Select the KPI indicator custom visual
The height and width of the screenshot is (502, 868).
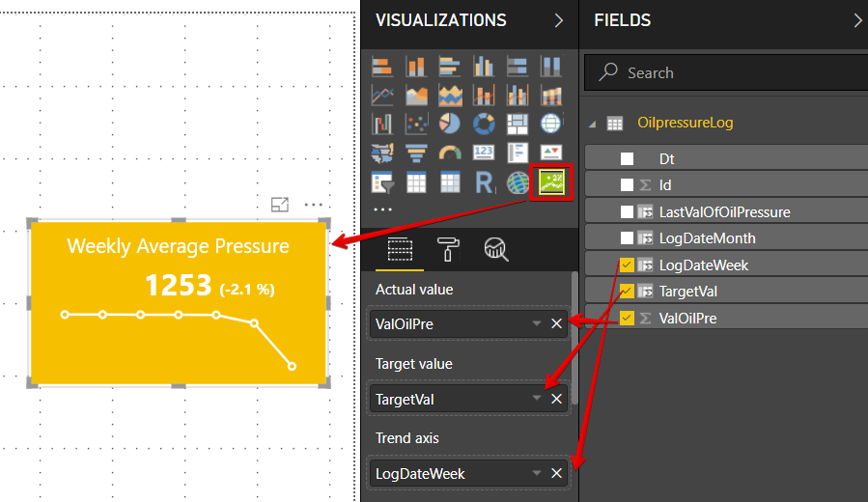[x=552, y=181]
